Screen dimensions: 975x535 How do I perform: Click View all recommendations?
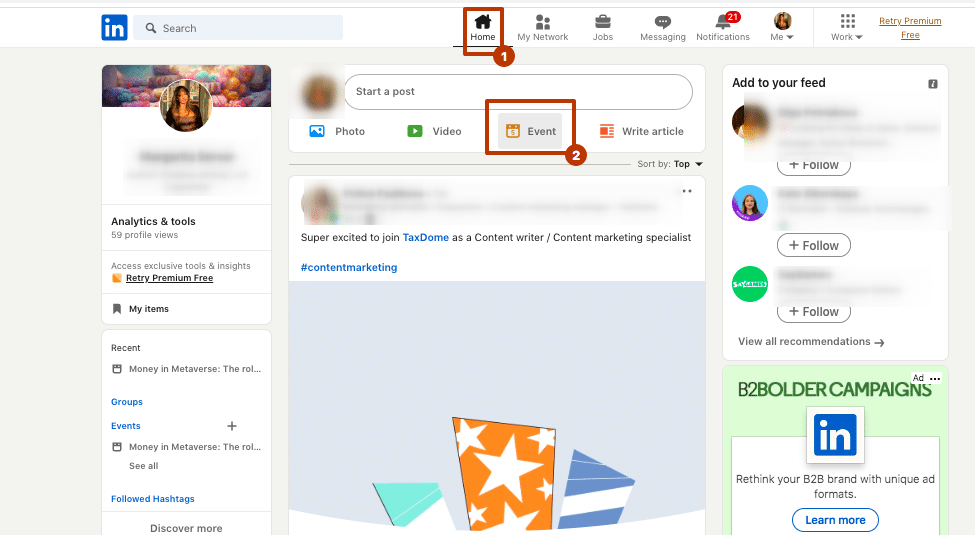pos(811,342)
